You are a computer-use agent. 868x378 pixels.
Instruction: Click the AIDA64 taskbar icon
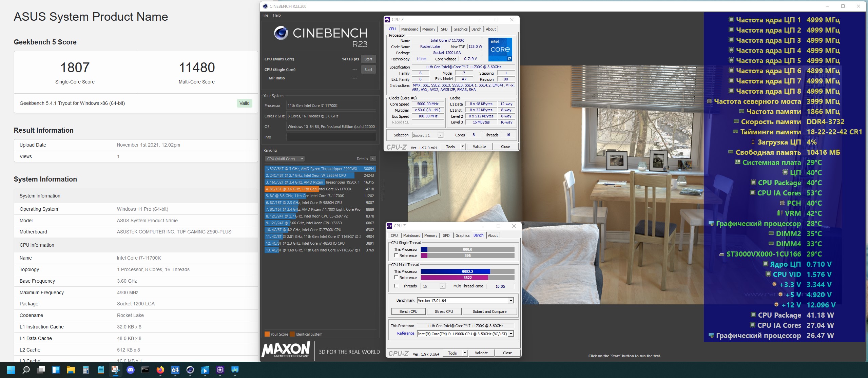(x=175, y=370)
